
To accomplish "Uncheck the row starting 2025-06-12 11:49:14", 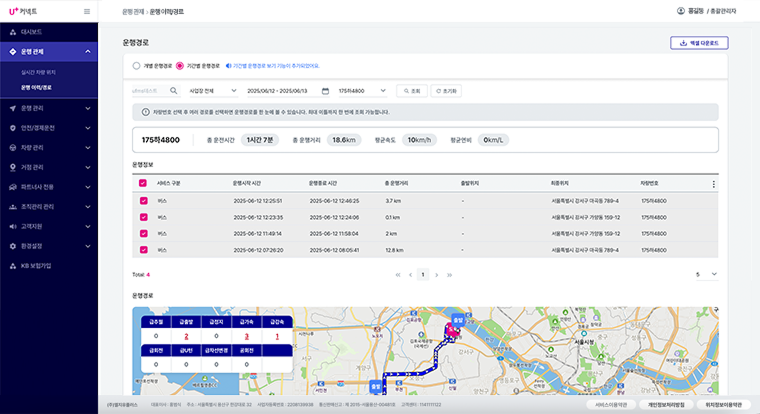I will [x=143, y=234].
